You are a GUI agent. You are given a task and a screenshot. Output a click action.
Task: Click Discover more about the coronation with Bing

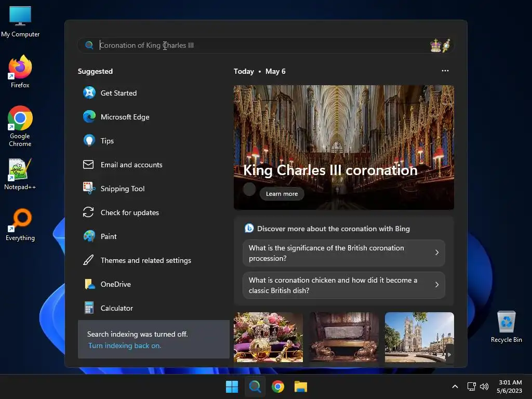tap(333, 229)
